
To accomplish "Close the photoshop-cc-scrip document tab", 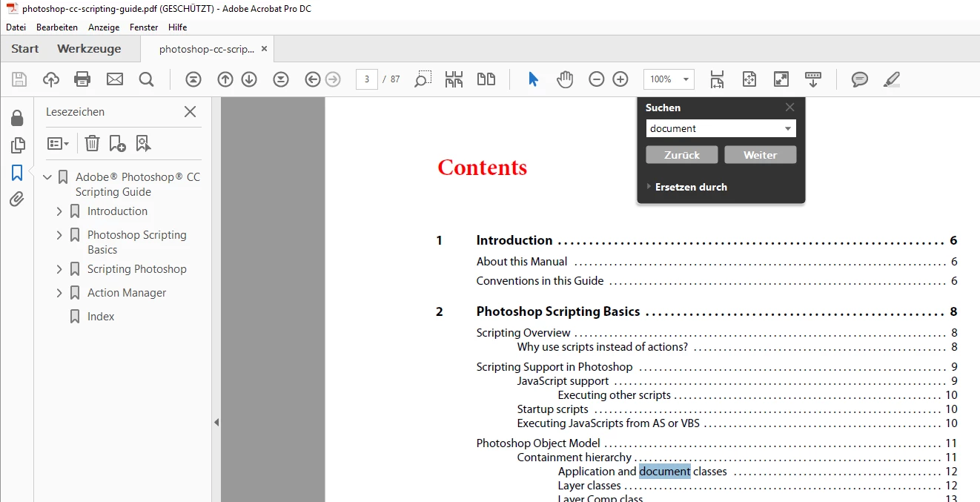I will [264, 49].
